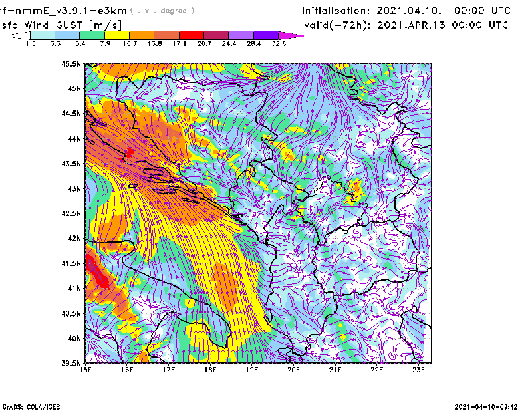Click the 40N latitude label
532x411 pixels.
(x=74, y=339)
